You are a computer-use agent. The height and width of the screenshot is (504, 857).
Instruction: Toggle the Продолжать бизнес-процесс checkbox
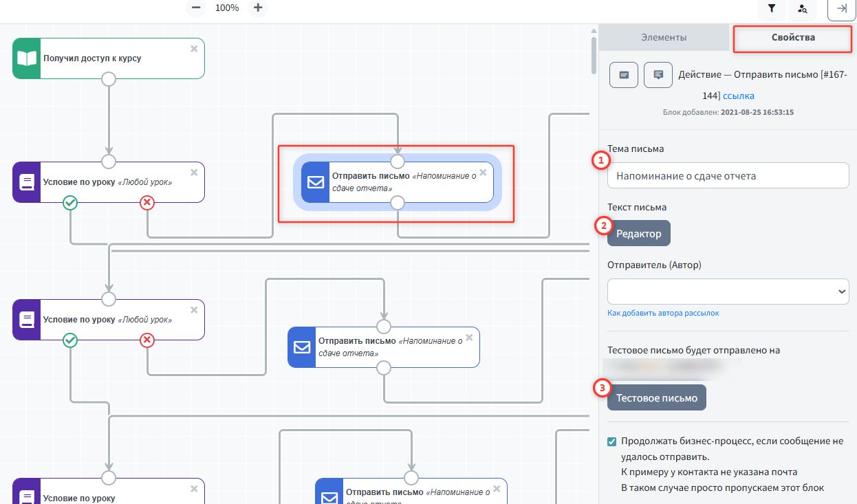[612, 441]
